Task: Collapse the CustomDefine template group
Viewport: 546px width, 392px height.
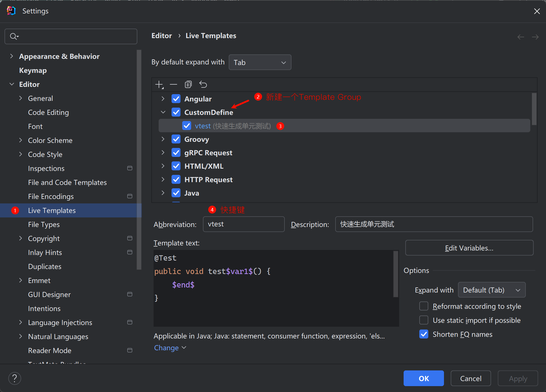Action: pyautogui.click(x=163, y=112)
